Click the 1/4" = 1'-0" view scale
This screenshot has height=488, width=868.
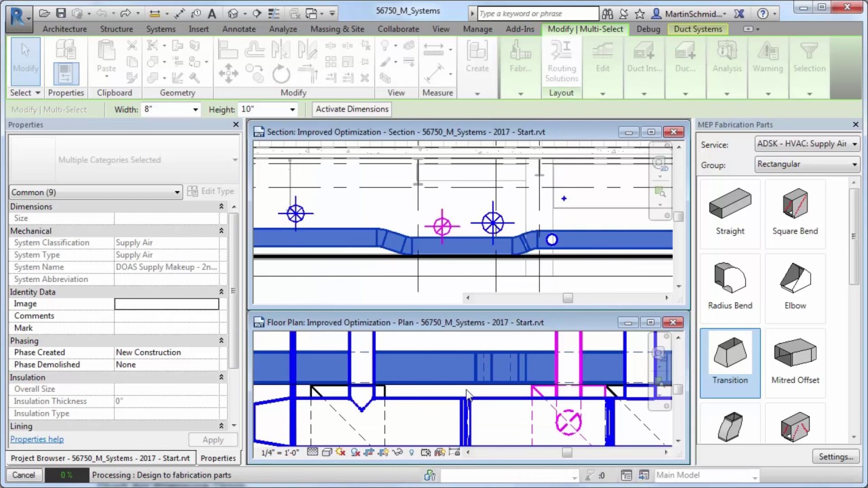point(280,452)
